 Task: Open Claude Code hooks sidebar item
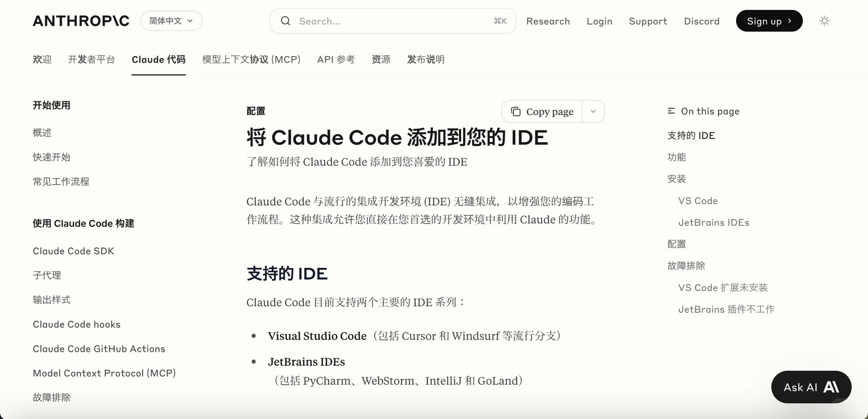tap(76, 324)
